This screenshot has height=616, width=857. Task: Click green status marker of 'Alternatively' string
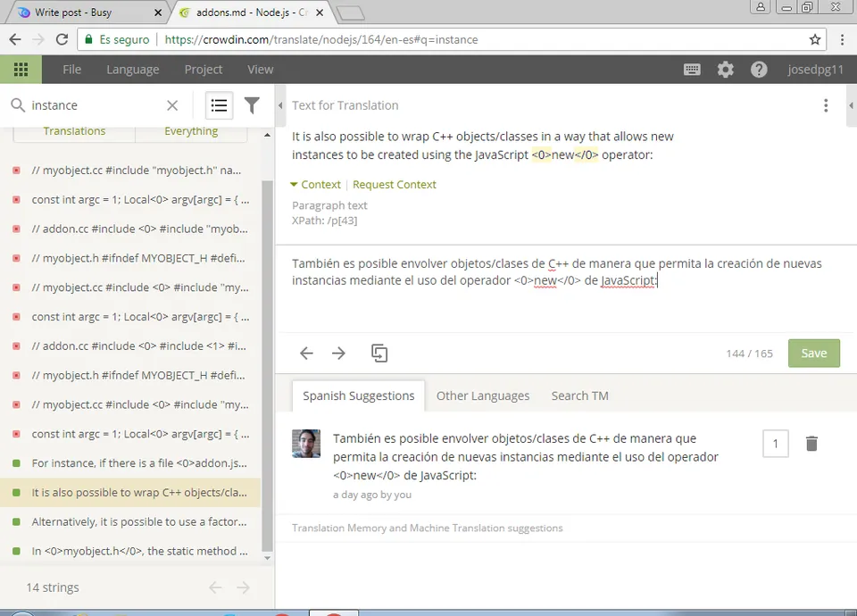(x=16, y=522)
